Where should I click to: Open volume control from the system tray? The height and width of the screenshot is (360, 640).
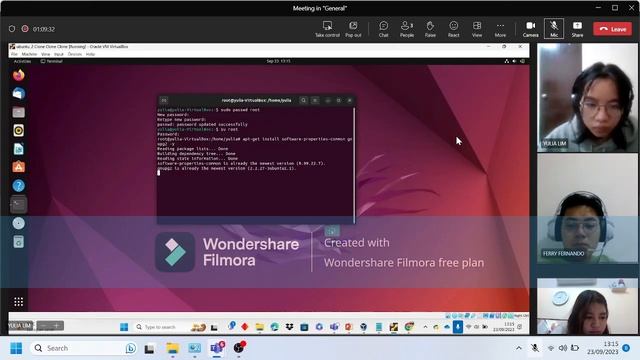tap(563, 348)
